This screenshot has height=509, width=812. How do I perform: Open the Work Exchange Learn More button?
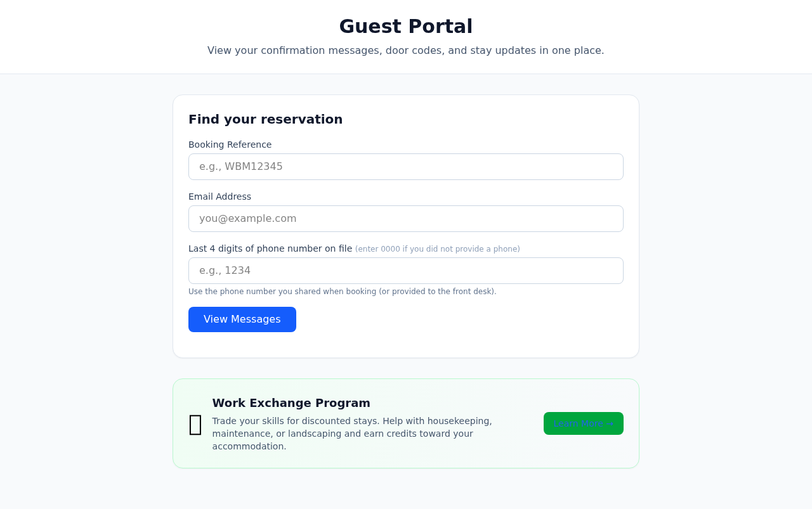click(x=583, y=423)
